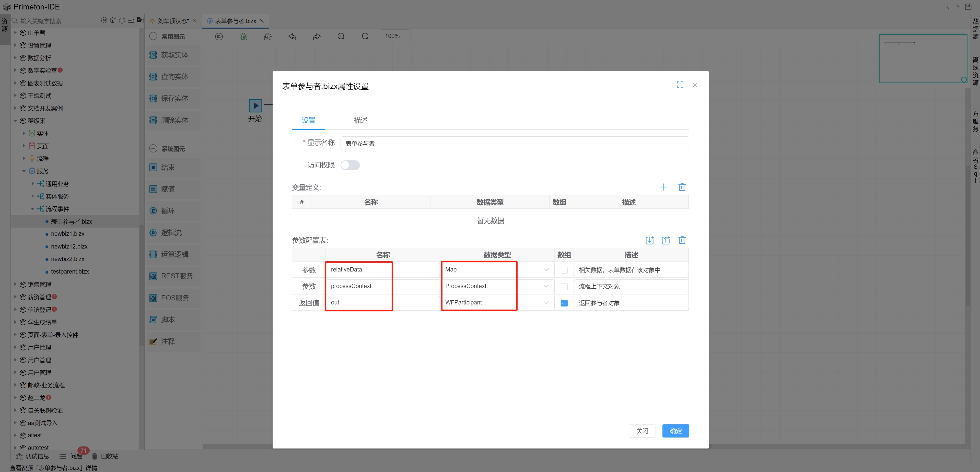
Task: Click the 确定 button
Action: point(675,431)
